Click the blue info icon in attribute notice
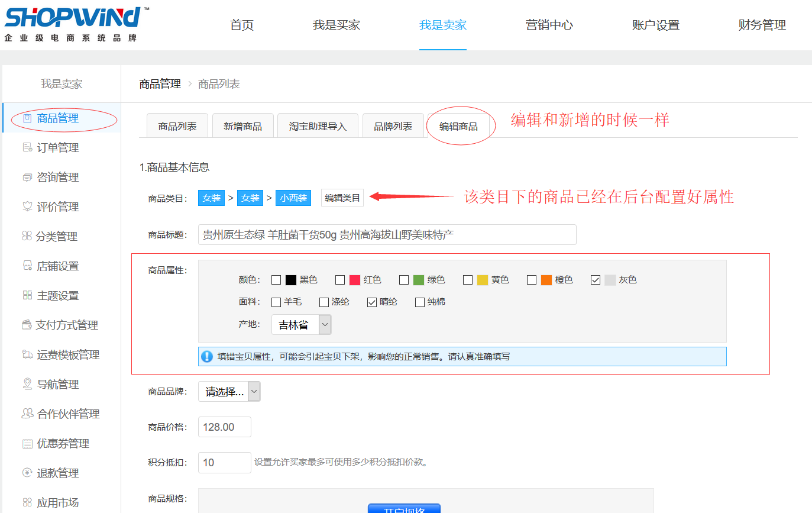This screenshot has height=513, width=812. (207, 356)
